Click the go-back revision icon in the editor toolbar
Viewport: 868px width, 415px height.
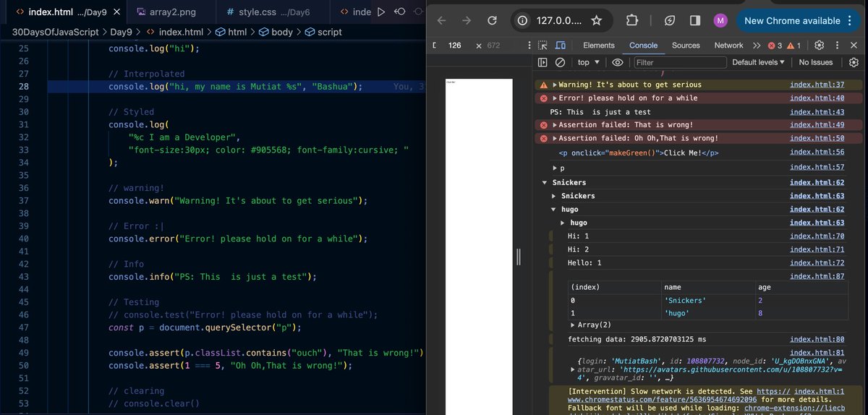[399, 12]
